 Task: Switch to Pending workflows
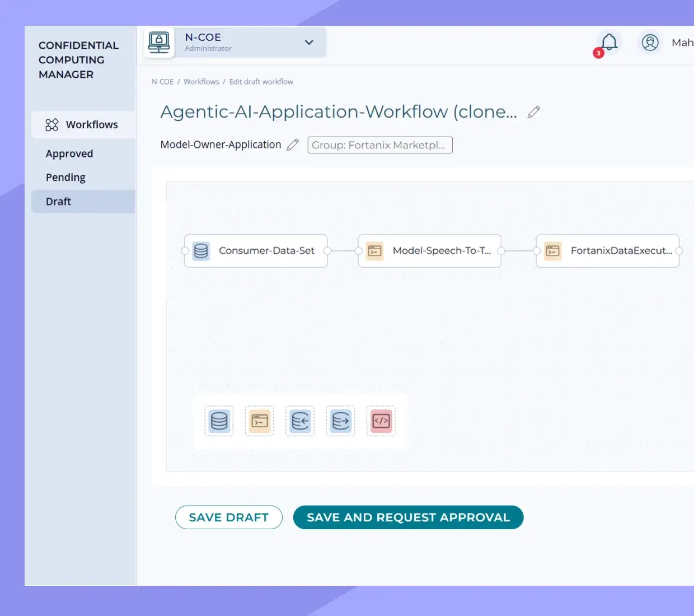[65, 178]
